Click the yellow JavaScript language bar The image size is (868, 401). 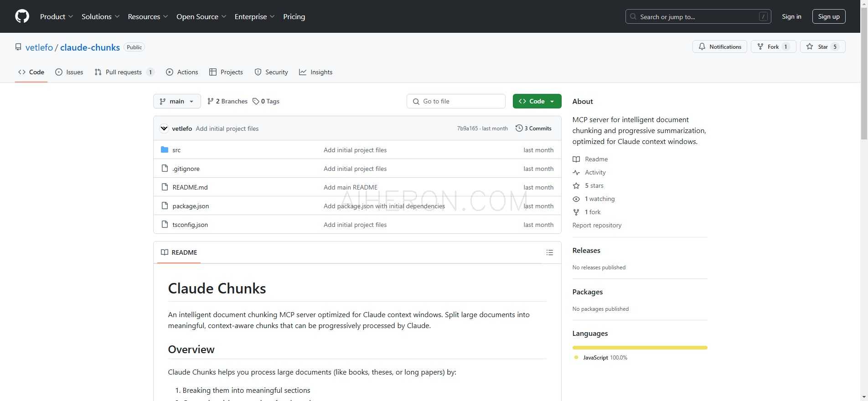(x=640, y=348)
